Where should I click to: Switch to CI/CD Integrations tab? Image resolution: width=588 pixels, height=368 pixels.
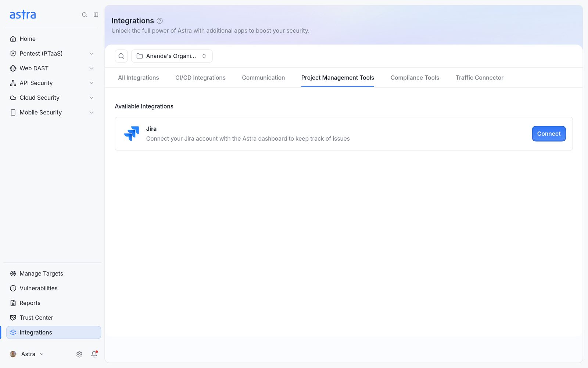pyautogui.click(x=200, y=78)
